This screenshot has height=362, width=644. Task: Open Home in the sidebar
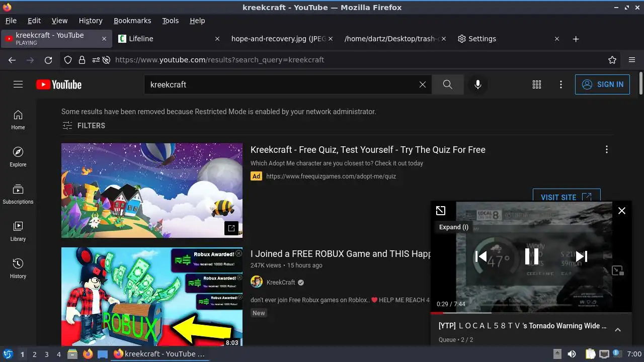18,120
